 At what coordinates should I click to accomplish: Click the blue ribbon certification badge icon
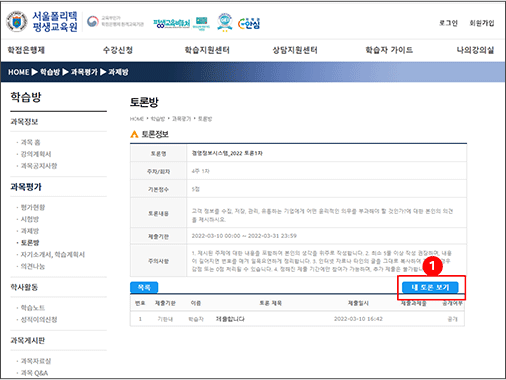(x=225, y=22)
